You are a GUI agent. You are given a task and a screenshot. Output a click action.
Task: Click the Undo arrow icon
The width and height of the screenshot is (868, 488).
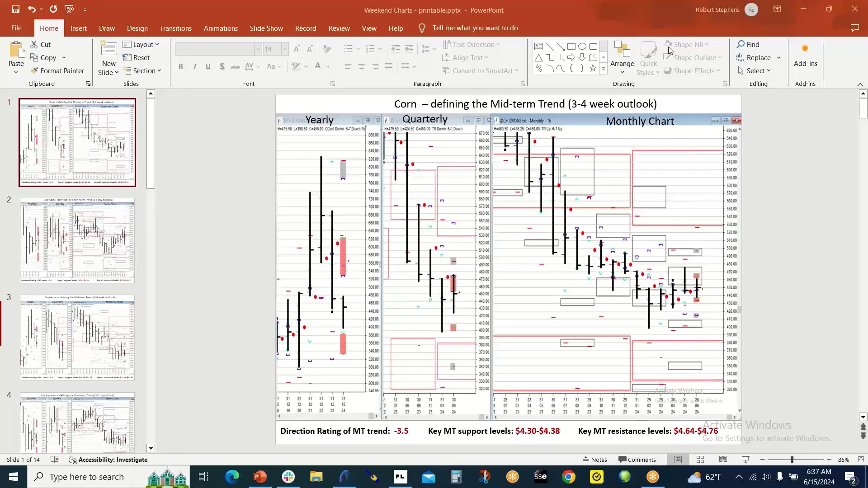tap(31, 9)
